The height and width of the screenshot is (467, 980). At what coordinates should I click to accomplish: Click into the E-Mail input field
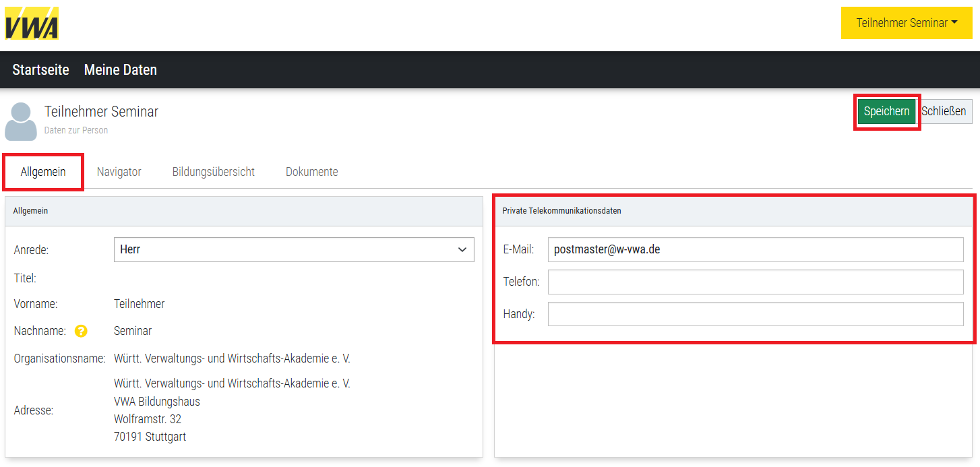[755, 249]
